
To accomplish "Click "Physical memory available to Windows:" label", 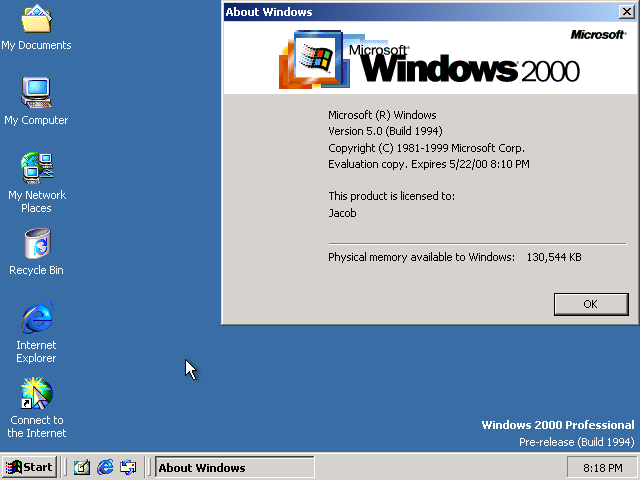I will pos(422,257).
